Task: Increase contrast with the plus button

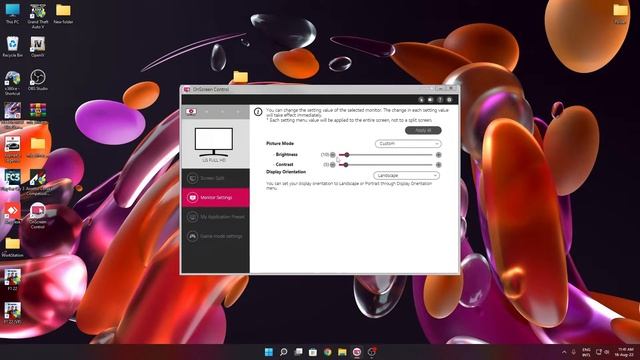Action: pos(438,165)
